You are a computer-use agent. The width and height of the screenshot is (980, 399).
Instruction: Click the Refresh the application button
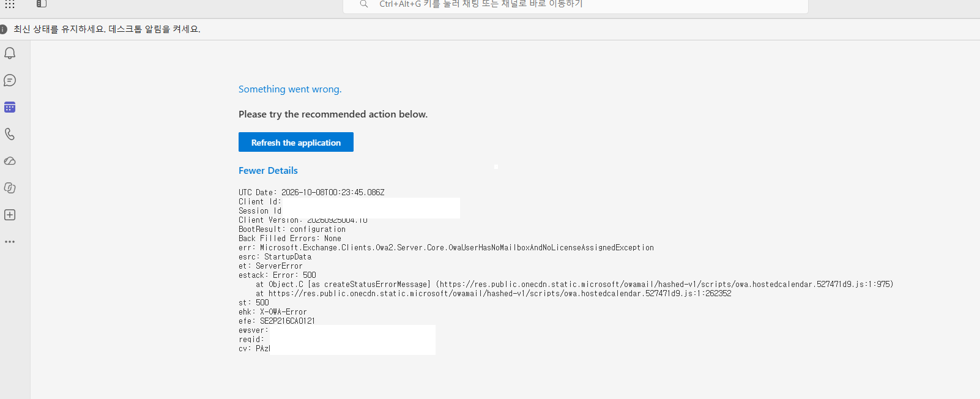[296, 142]
